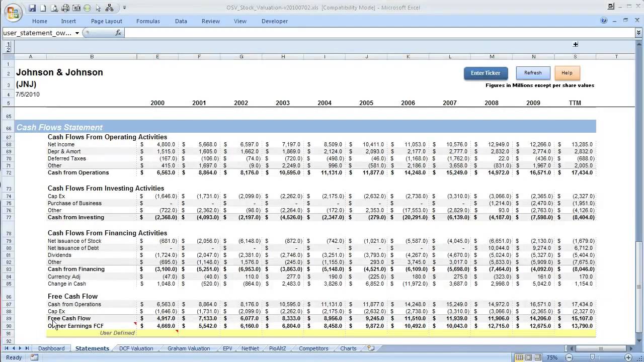Click the macro record icon in status bar
The image size is (644, 362).
[x=34, y=357]
